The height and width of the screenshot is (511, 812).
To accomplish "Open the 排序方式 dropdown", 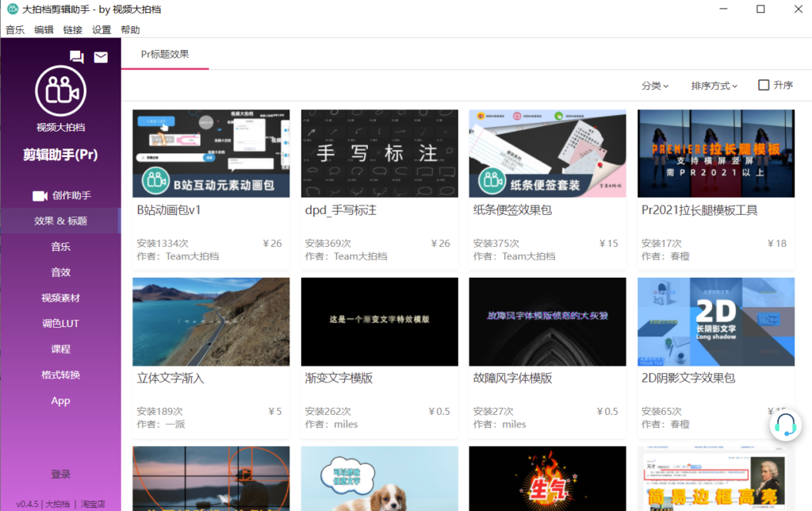I will click(x=712, y=85).
